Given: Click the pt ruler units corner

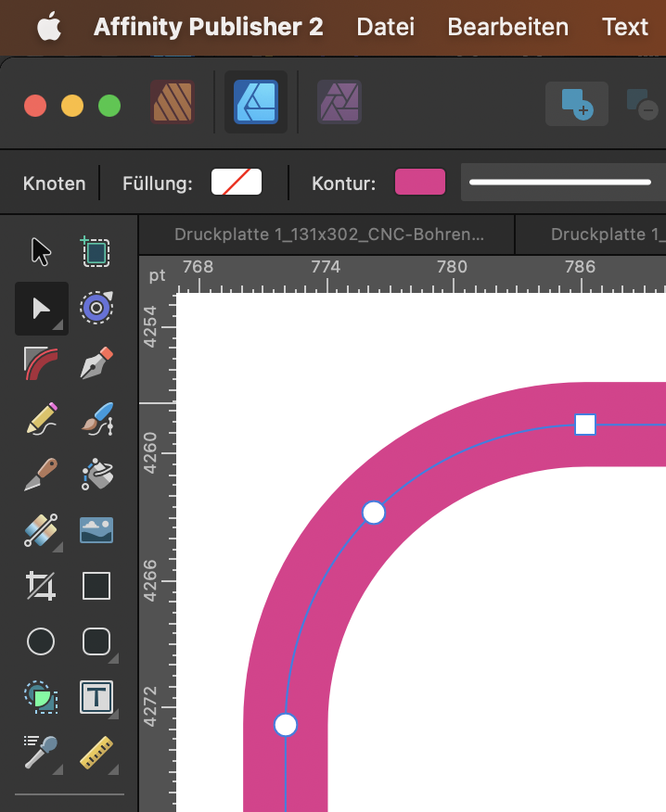Looking at the screenshot, I should pyautogui.click(x=157, y=274).
